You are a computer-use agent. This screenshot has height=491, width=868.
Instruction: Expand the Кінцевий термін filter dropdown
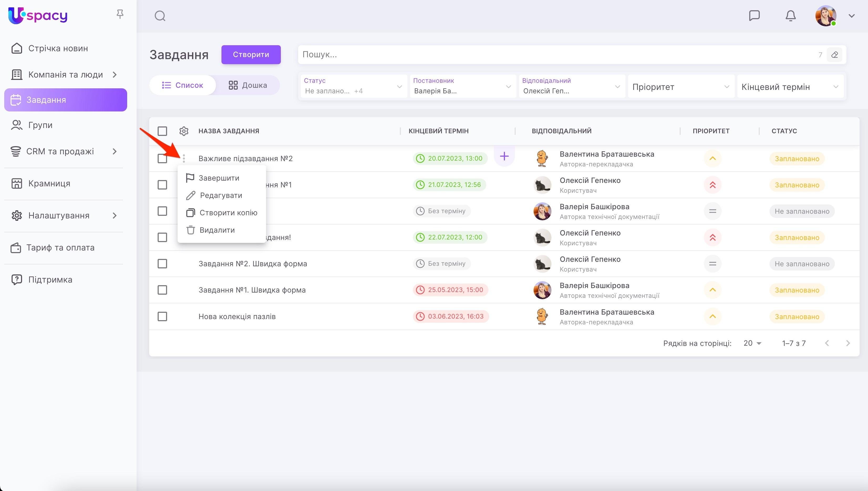[790, 87]
